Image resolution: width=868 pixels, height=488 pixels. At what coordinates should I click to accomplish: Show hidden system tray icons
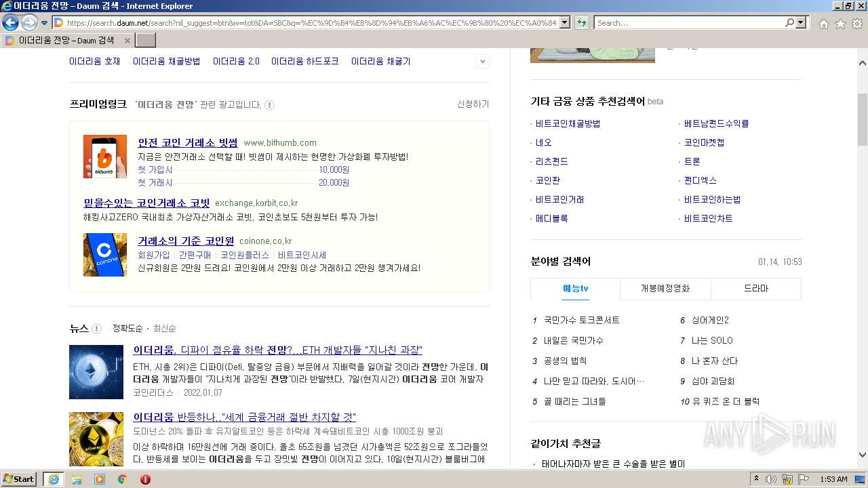pyautogui.click(x=757, y=479)
